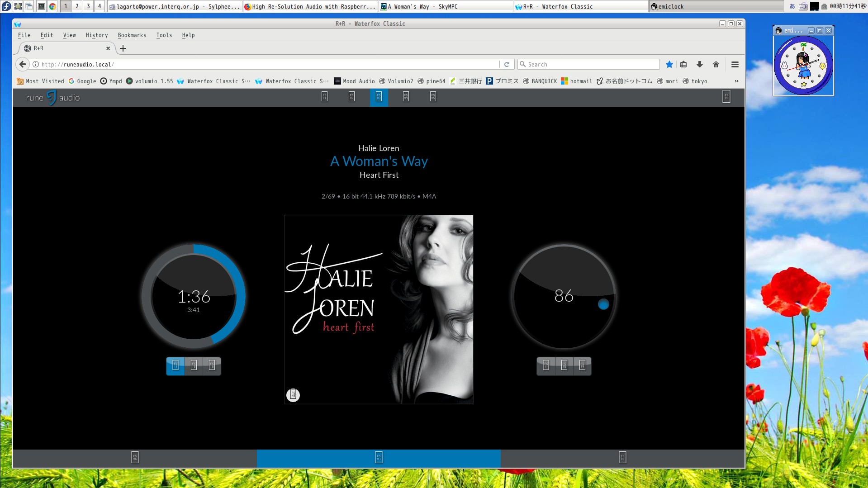Toggle single mode under the time knob
The image size is (868, 488).
click(212, 366)
